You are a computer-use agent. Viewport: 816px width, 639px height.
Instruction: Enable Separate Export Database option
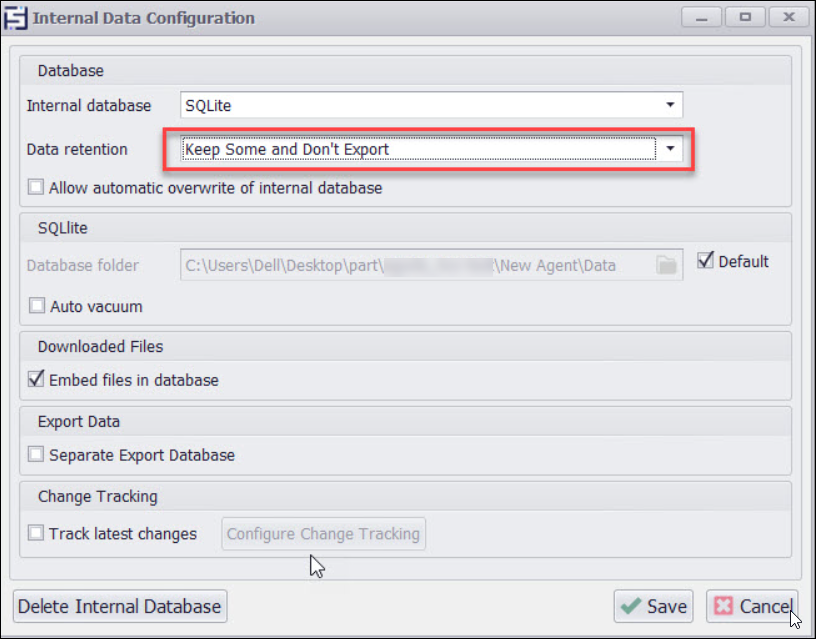click(x=37, y=455)
